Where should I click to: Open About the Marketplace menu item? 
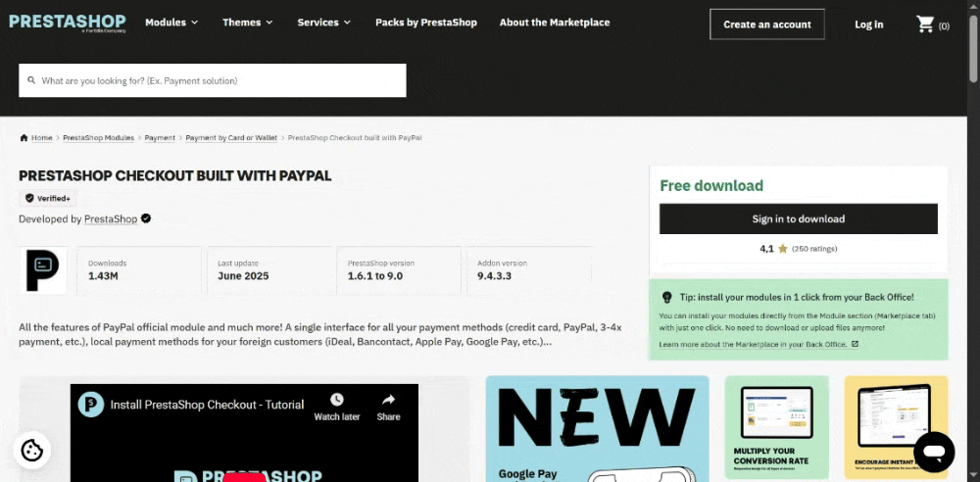pyautogui.click(x=554, y=23)
